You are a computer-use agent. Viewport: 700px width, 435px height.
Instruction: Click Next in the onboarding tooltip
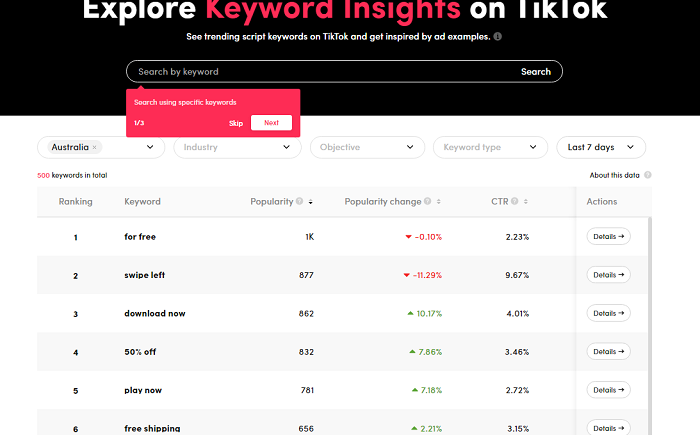click(x=271, y=123)
